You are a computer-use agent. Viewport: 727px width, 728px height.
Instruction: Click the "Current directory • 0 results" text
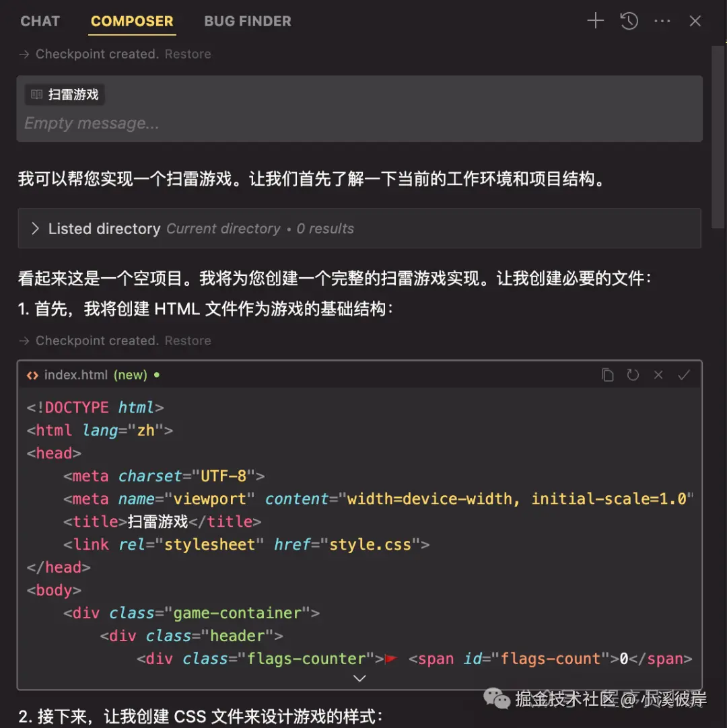pyautogui.click(x=260, y=229)
